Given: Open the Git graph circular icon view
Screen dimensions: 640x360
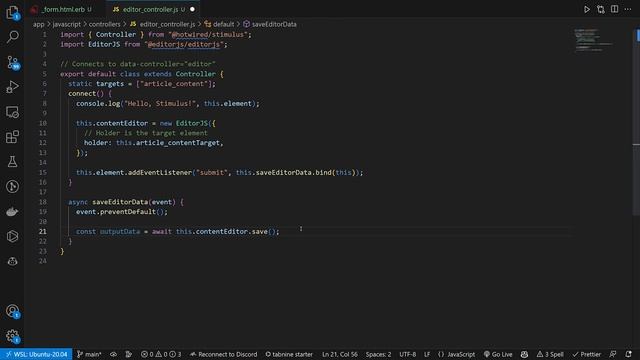Looking at the screenshot, I should point(12,187).
